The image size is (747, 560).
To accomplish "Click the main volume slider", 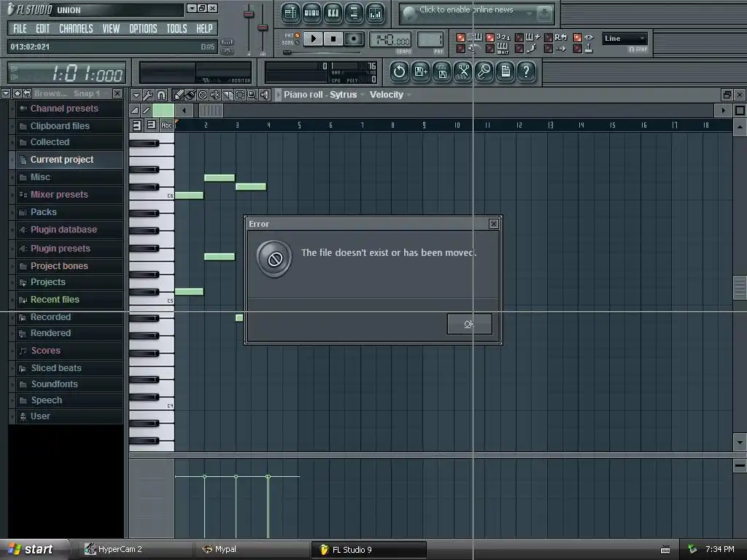I will (x=249, y=15).
